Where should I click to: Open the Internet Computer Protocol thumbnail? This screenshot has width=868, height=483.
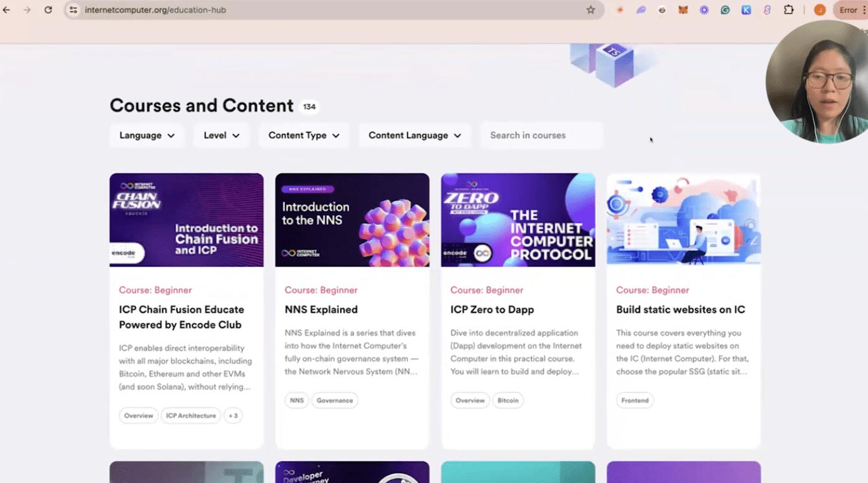click(x=518, y=220)
